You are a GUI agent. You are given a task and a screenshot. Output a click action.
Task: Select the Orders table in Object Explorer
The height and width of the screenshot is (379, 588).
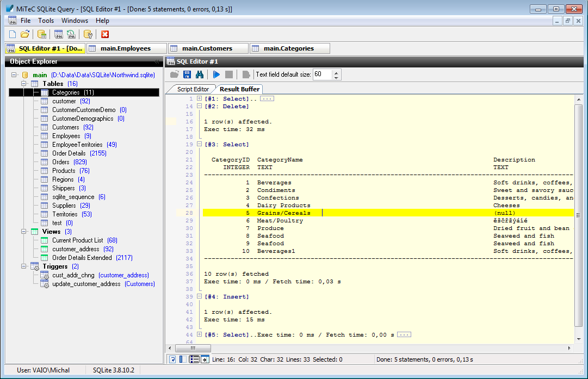(61, 162)
